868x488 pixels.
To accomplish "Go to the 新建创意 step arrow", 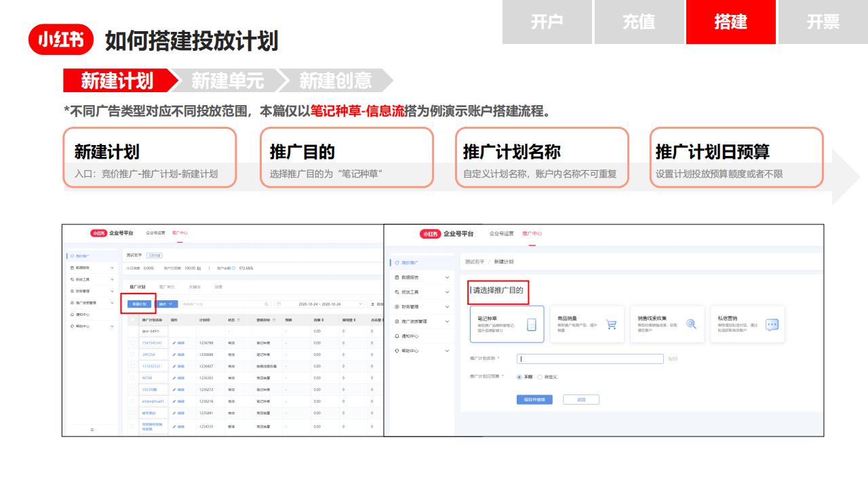I will coord(336,81).
